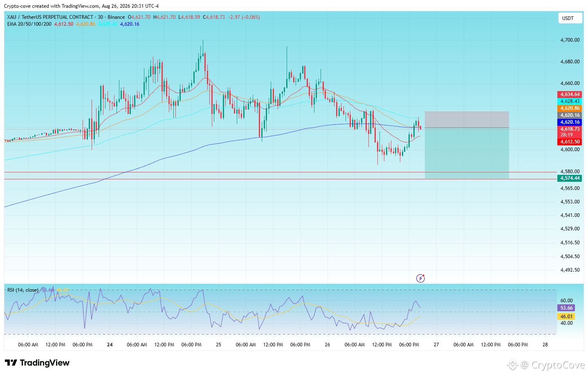This screenshot has height=375, width=588.
Task: Click date label 27 on the time axis
Action: pos(436,345)
